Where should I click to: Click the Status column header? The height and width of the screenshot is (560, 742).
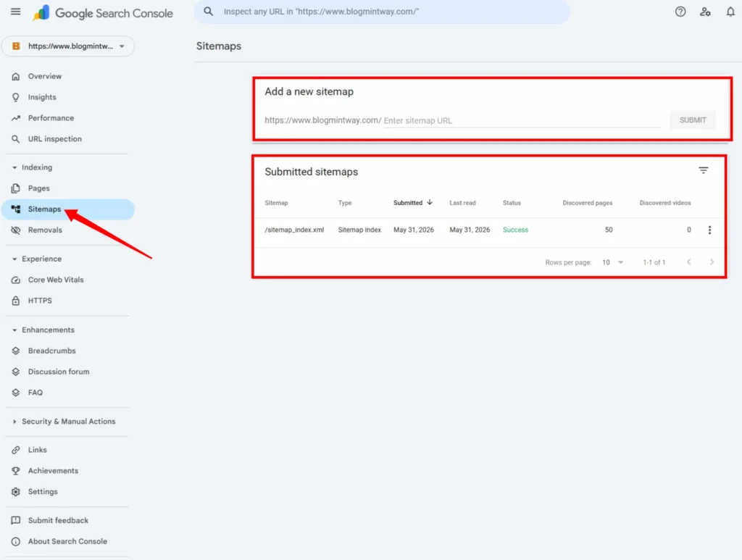512,203
